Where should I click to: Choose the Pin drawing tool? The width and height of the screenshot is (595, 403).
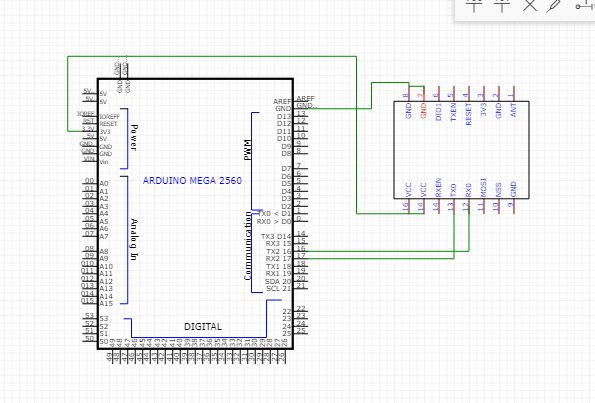point(585,6)
